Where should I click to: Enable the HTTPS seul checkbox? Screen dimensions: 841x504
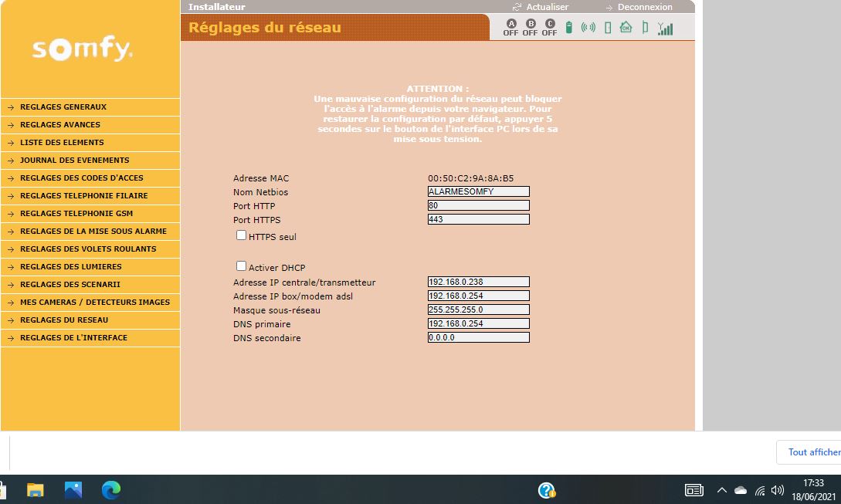click(x=242, y=235)
